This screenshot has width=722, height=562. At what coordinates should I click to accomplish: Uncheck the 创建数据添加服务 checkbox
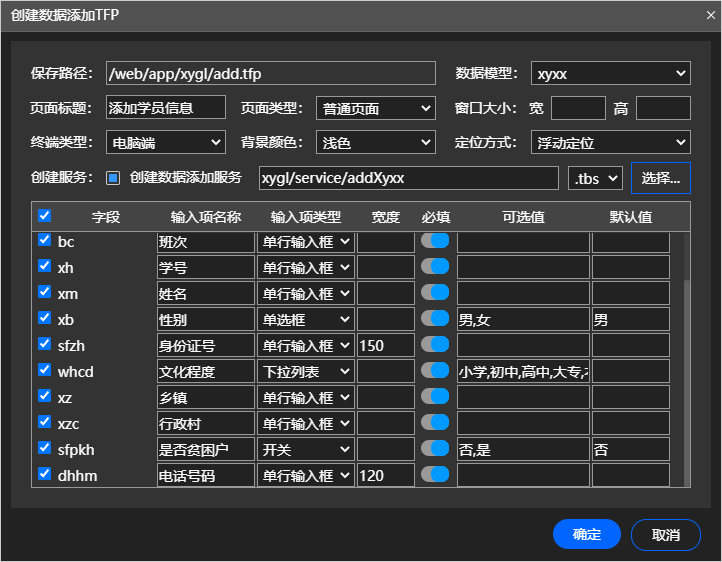(x=113, y=178)
